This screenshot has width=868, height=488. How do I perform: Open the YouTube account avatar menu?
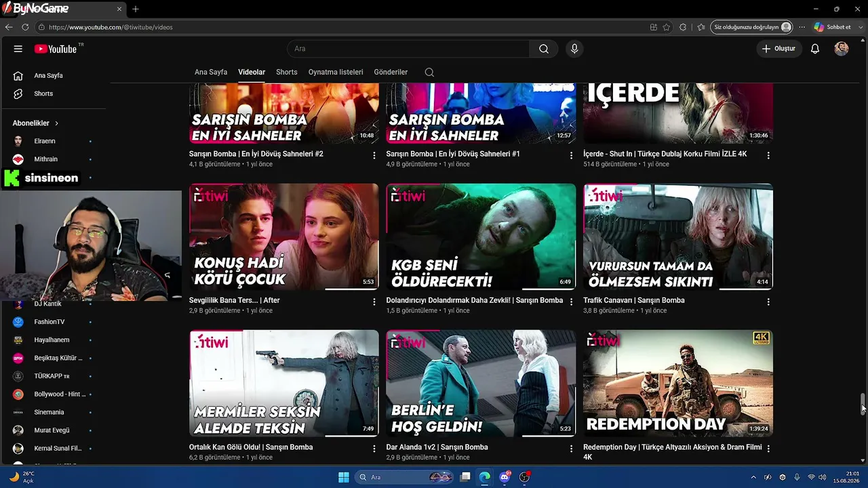pos(842,49)
